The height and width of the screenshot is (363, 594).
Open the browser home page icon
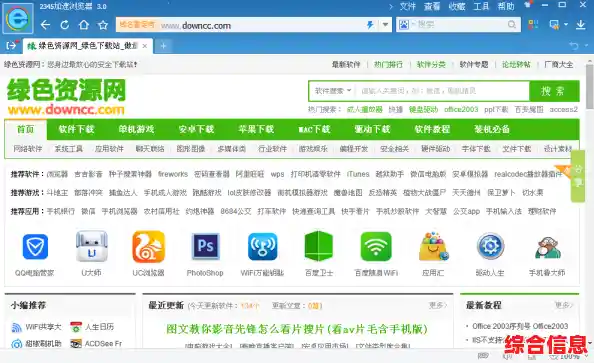(x=84, y=25)
